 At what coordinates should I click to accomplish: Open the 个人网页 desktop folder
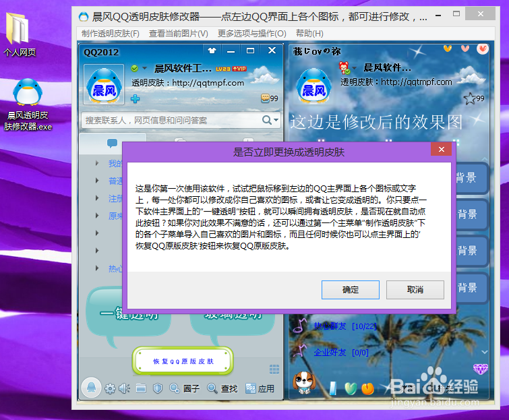coord(20,34)
